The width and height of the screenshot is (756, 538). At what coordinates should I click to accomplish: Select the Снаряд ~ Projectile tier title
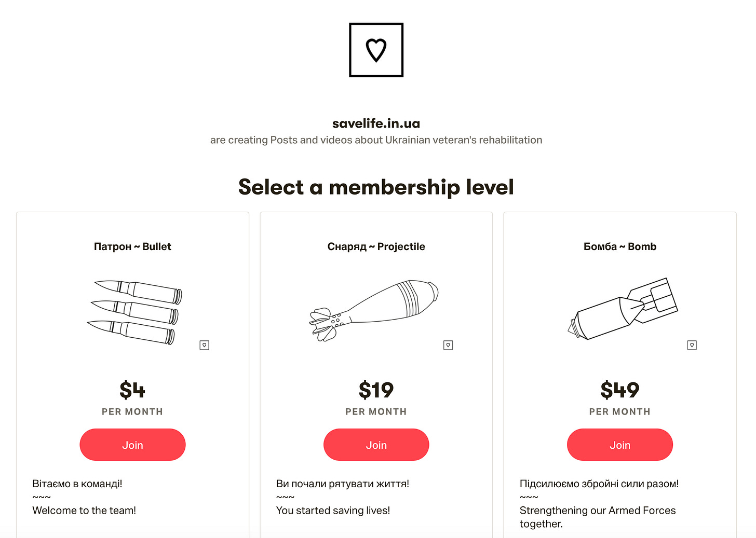[376, 246]
